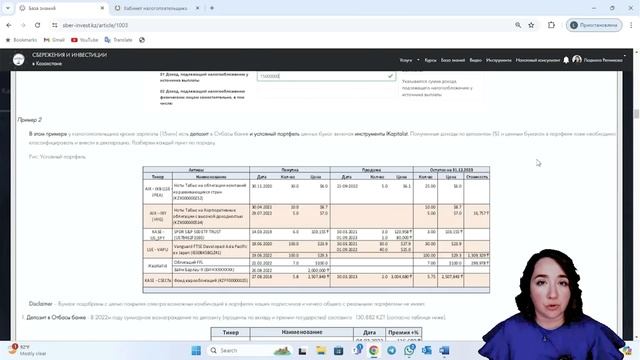This screenshot has height=360, width=640.
Task: Open the Windows Start menu
Action: pyautogui.click(x=196, y=351)
